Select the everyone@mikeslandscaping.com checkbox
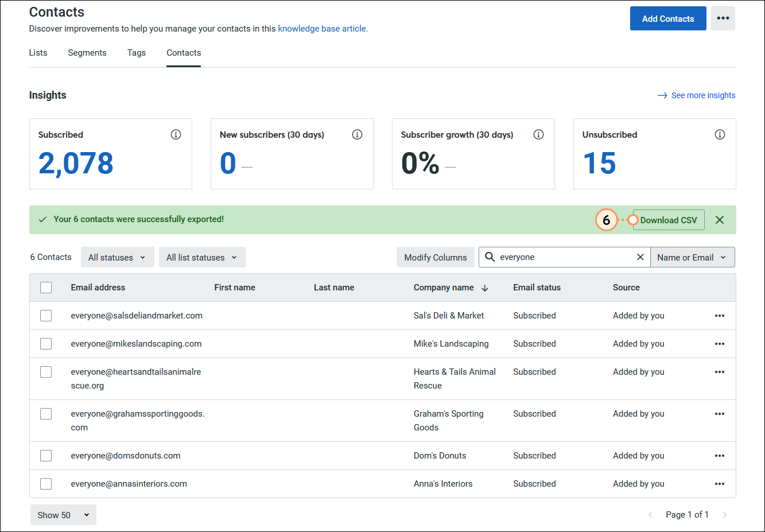Image resolution: width=765 pixels, height=532 pixels. tap(46, 344)
